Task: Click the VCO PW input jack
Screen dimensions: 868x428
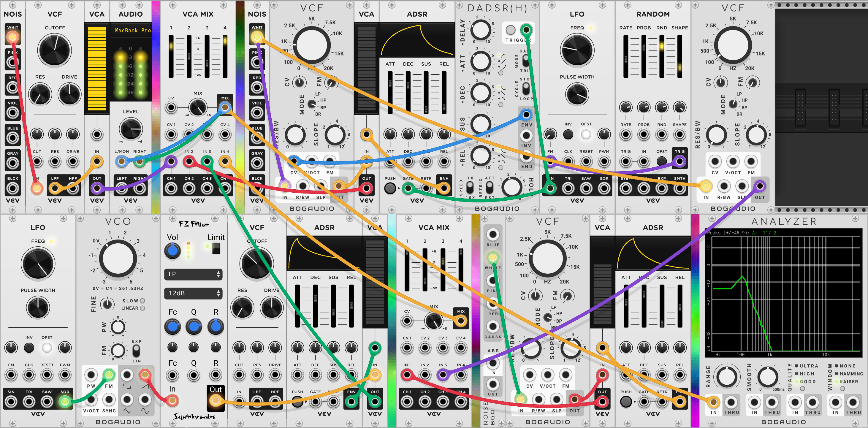Action: pos(91,375)
